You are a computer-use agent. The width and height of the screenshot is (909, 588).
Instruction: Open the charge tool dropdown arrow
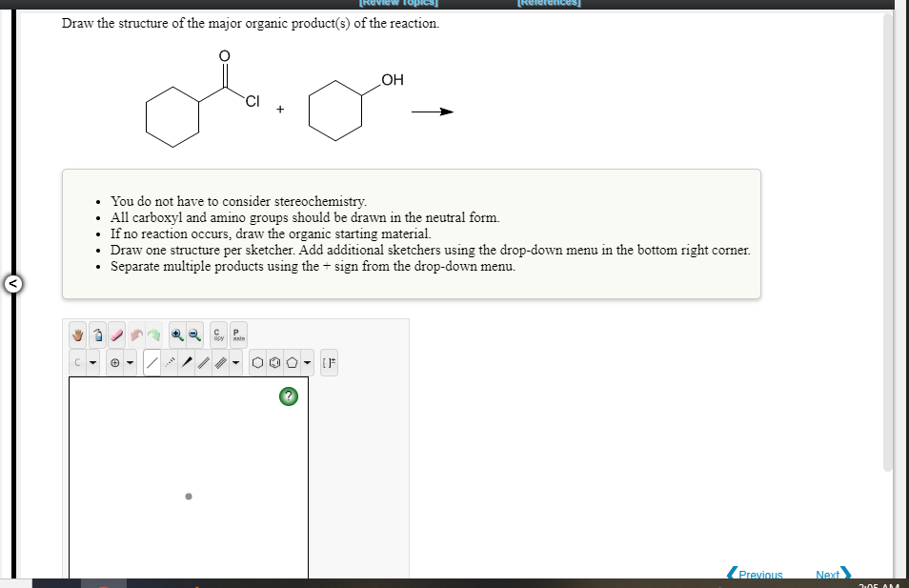click(130, 363)
